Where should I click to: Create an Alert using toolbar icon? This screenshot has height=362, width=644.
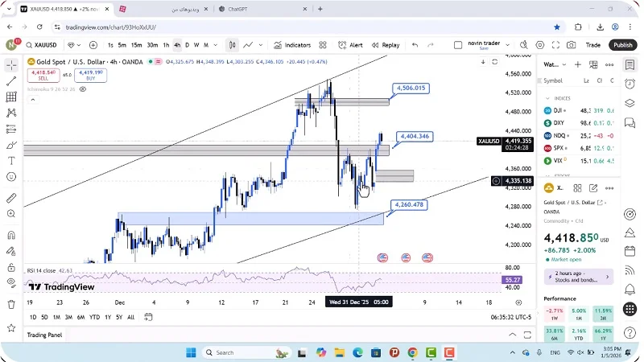[350, 45]
